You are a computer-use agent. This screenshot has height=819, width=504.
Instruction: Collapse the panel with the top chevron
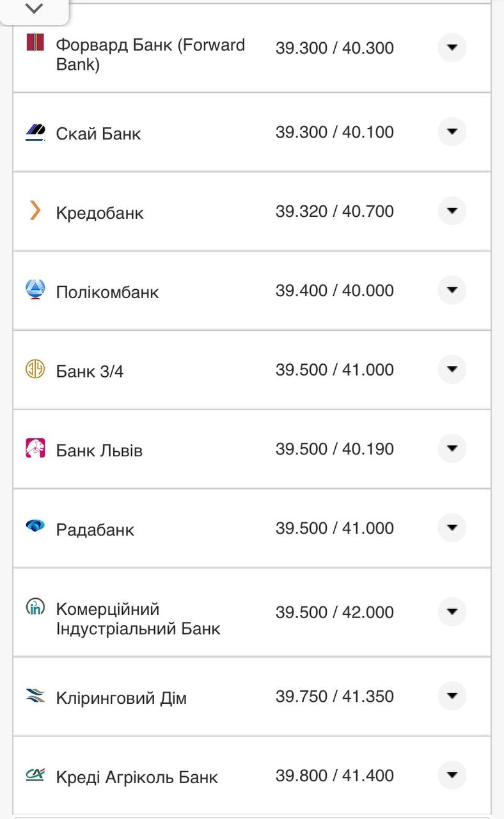pyautogui.click(x=34, y=9)
